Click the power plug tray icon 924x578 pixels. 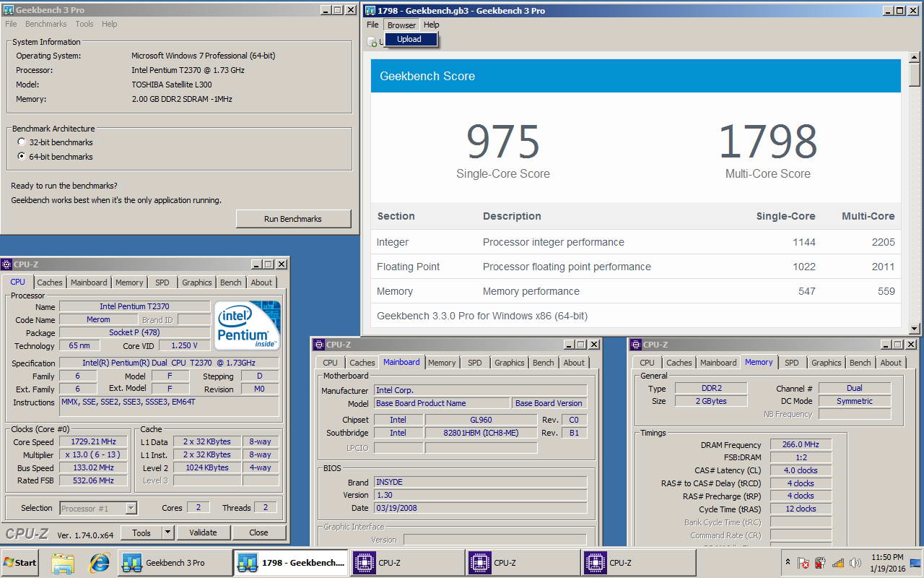pyautogui.click(x=821, y=563)
